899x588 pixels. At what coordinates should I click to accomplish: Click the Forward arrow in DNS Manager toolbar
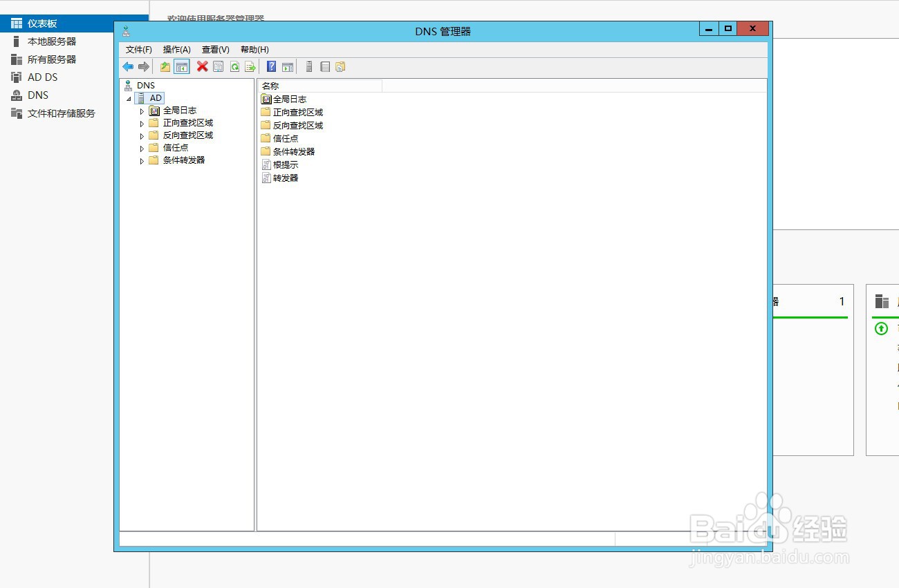(x=144, y=67)
